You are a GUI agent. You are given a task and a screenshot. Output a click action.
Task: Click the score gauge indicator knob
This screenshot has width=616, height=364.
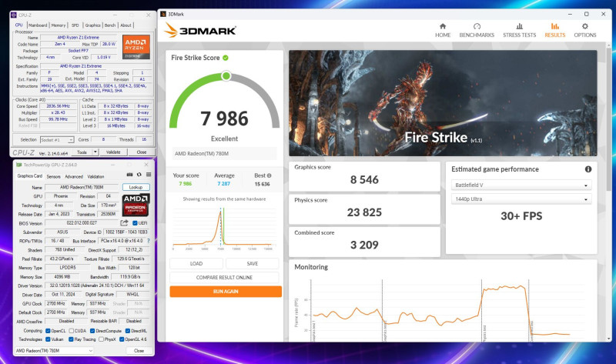point(226,75)
